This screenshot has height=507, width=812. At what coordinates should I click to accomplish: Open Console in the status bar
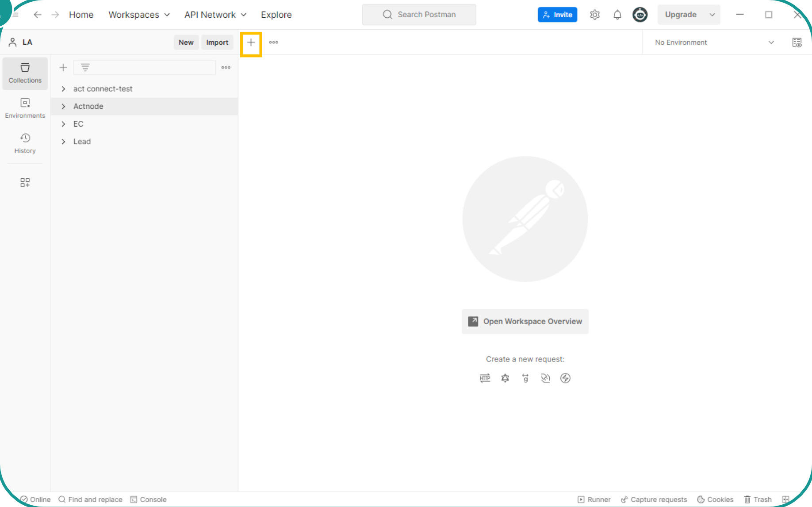[148, 499]
